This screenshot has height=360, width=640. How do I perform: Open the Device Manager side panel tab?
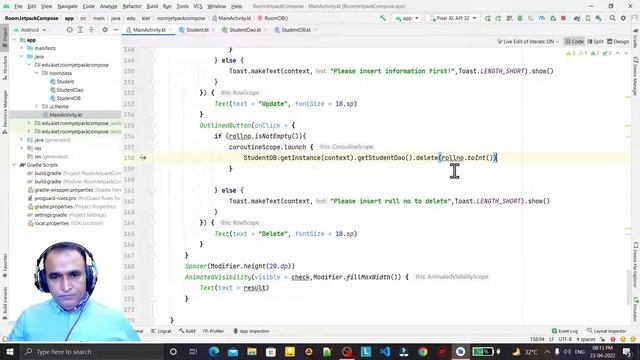(x=636, y=77)
